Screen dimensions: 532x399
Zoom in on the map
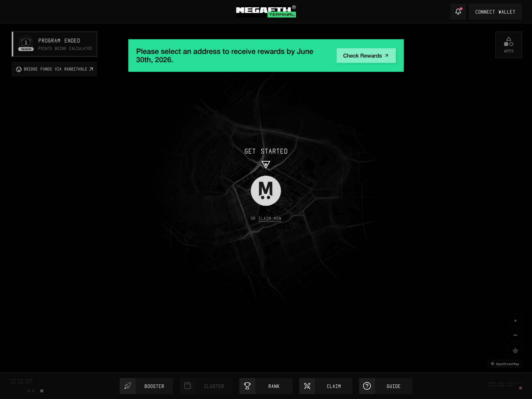point(515,321)
